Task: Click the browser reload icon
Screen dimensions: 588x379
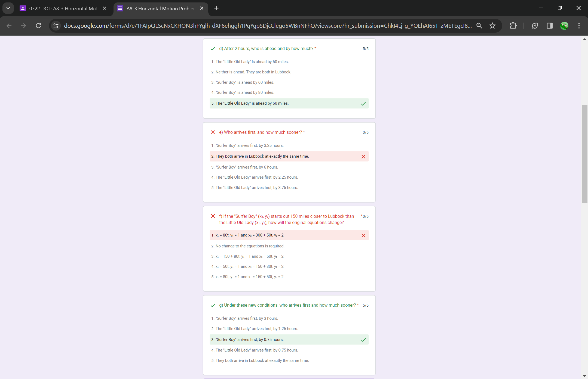Action: [x=38, y=26]
